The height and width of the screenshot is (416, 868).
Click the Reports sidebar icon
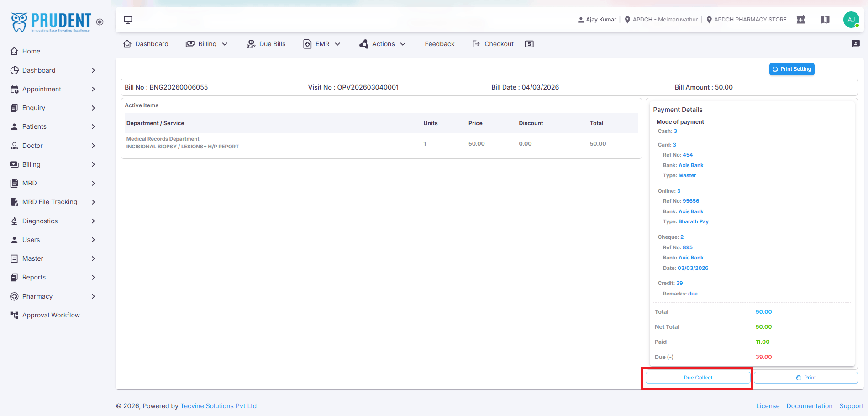[14, 277]
